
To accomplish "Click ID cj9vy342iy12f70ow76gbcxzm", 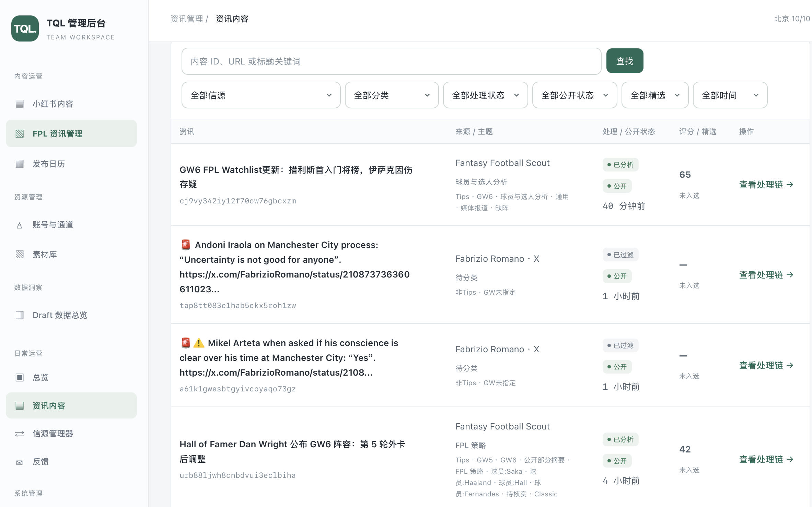I will pos(237,201).
